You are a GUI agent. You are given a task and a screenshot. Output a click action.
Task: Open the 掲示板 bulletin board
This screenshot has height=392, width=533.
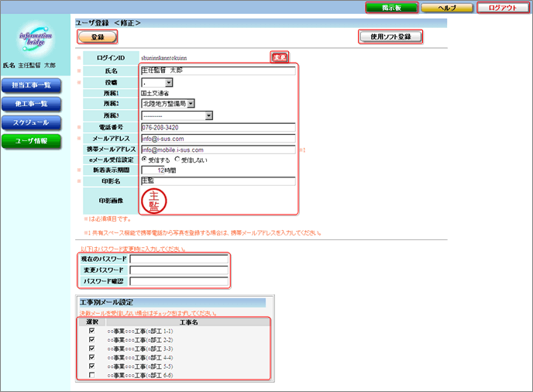click(391, 8)
